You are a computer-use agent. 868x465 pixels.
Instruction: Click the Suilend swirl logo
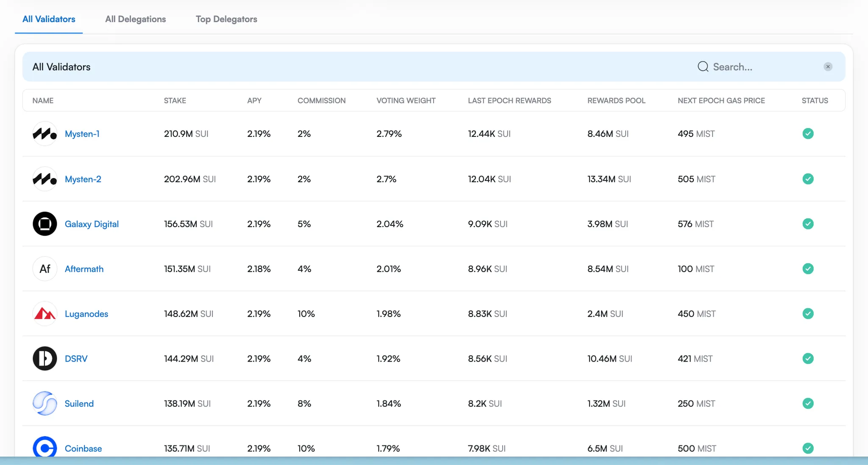(x=45, y=404)
